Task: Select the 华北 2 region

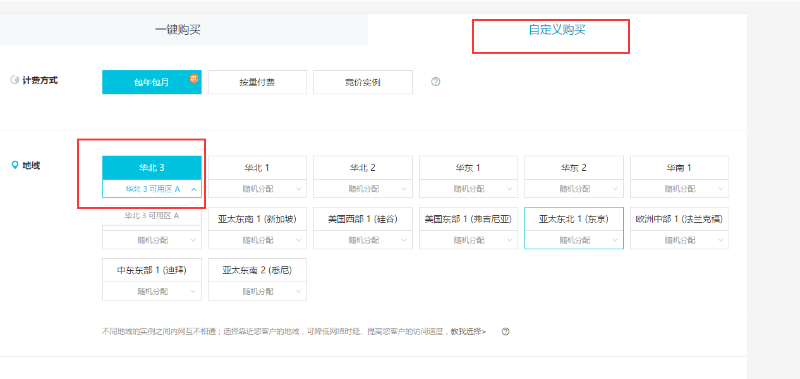Action: (x=363, y=167)
